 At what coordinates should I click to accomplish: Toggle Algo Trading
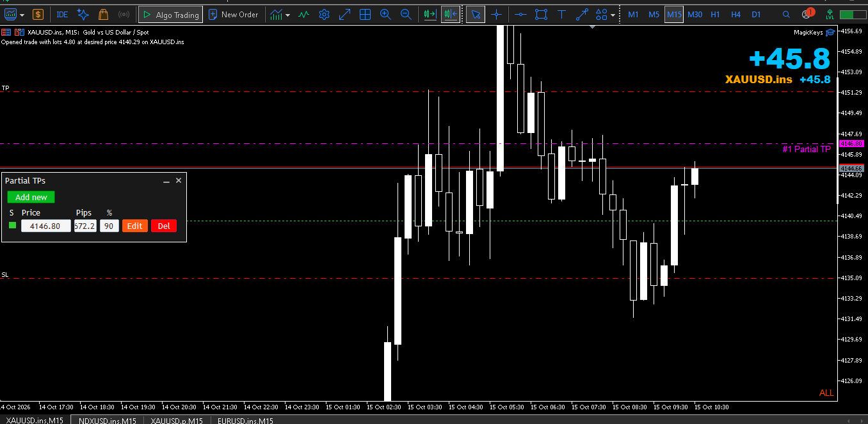[x=171, y=14]
